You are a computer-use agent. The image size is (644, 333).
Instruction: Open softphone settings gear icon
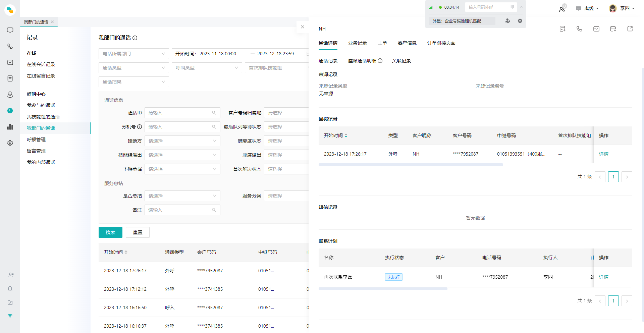[x=520, y=21]
